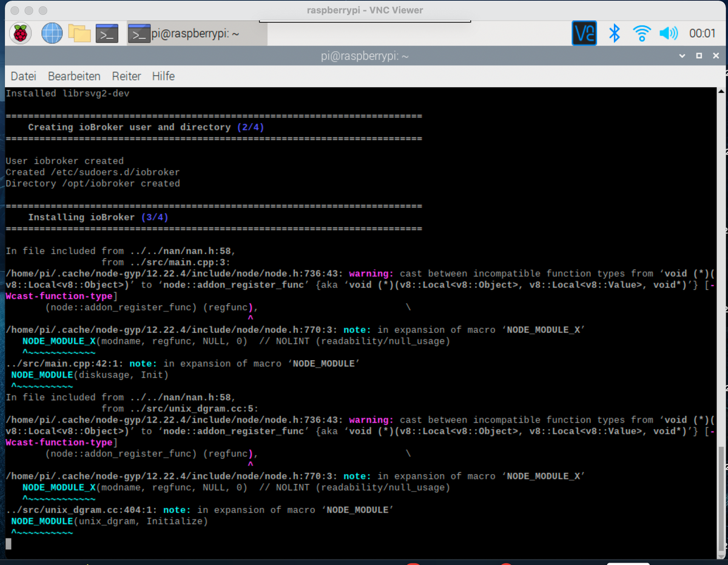Click '../src/main.cpp:42:1: note' line
This screenshot has width=728, height=565.
coord(183,364)
